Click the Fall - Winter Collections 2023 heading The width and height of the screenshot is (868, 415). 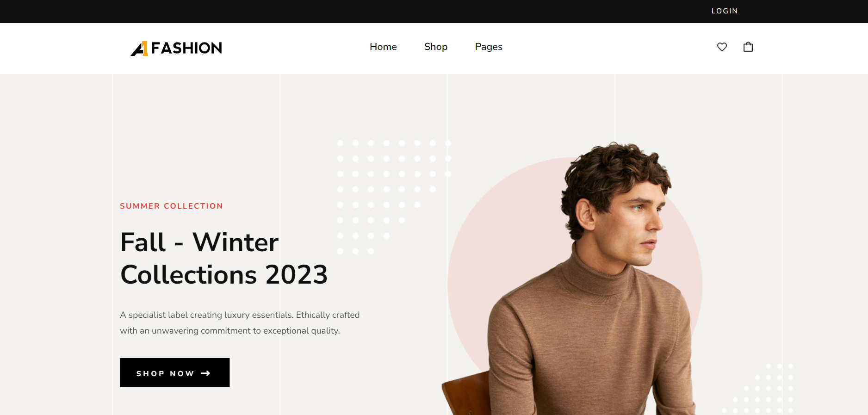coord(224,258)
